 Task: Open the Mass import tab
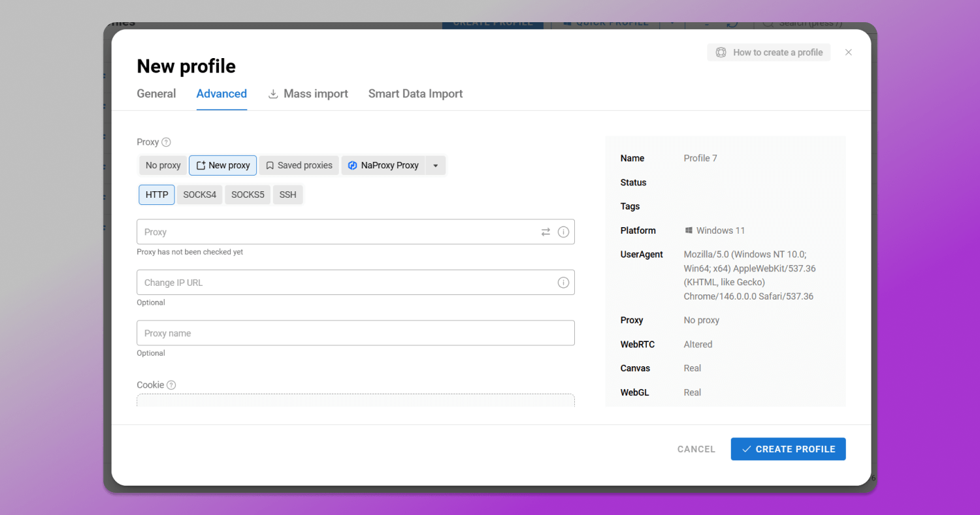pos(308,93)
